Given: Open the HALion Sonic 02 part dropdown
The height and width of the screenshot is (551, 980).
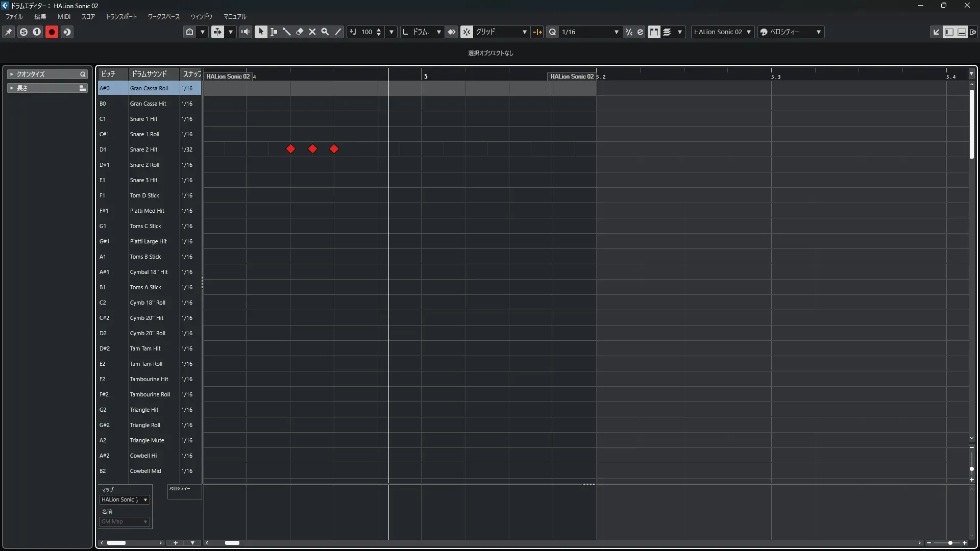Looking at the screenshot, I should [x=722, y=32].
